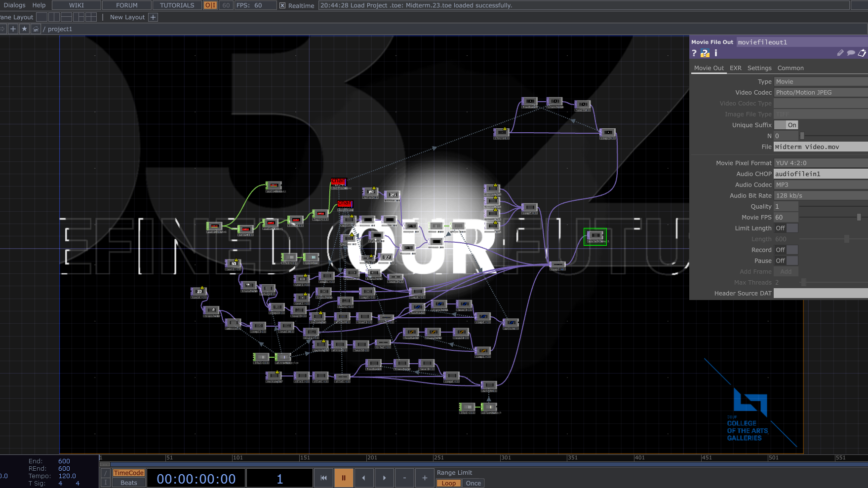The width and height of the screenshot is (868, 488).
Task: Click the slash icon left of TimeCode
Action: [x=105, y=473]
